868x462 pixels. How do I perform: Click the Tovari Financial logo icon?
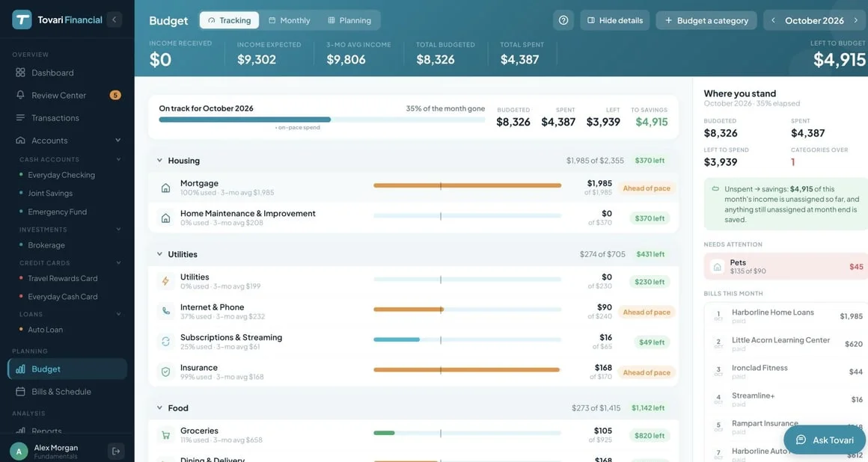pyautogui.click(x=22, y=19)
